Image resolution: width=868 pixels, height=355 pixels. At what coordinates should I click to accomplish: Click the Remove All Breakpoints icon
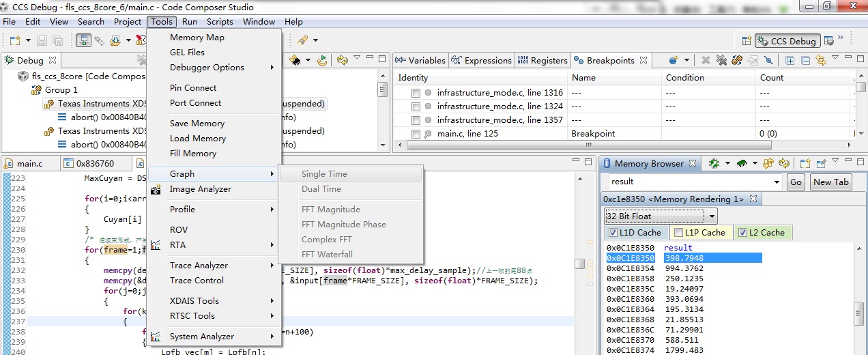[721, 60]
